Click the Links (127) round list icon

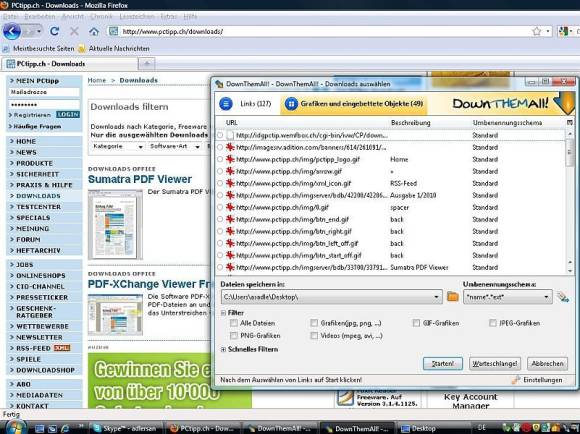click(226, 104)
